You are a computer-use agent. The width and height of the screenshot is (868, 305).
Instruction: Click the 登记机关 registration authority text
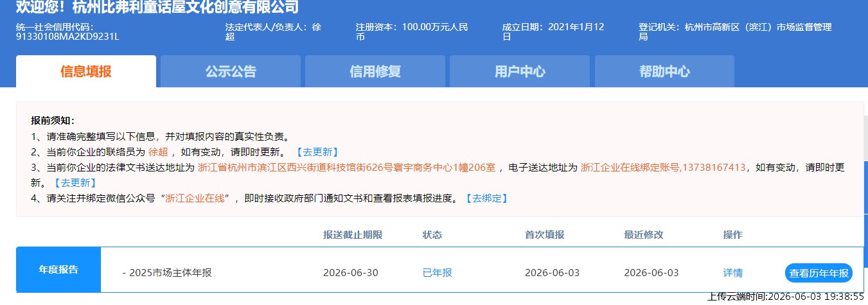pos(735,32)
